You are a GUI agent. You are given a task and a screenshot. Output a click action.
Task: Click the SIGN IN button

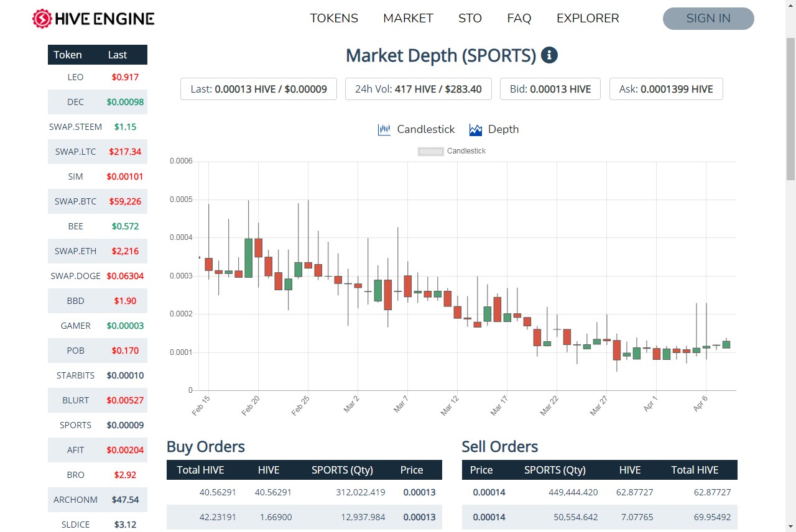pyautogui.click(x=708, y=19)
